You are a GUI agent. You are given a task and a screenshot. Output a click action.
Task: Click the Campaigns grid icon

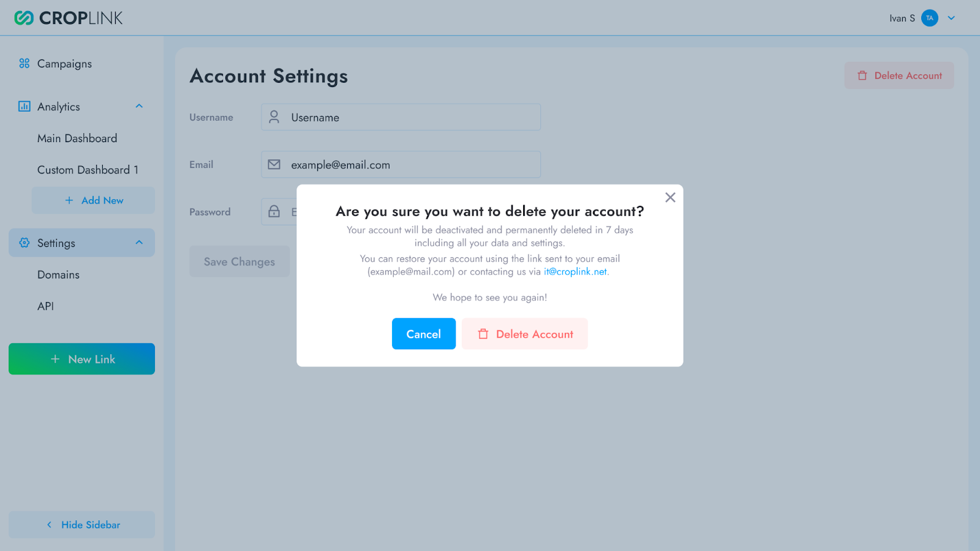pos(24,64)
